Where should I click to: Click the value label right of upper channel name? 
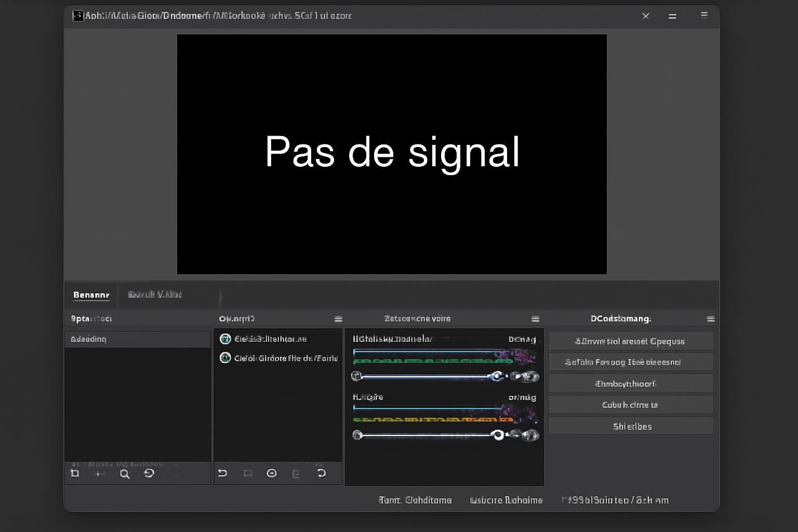(522, 339)
